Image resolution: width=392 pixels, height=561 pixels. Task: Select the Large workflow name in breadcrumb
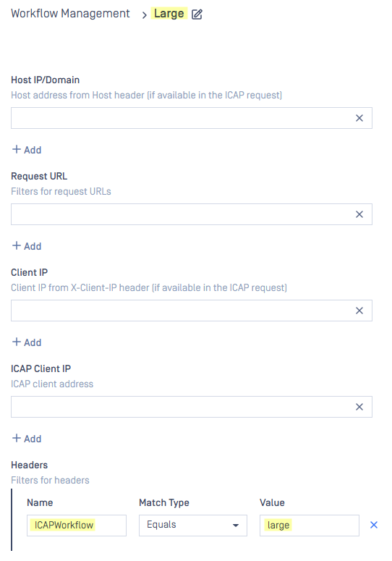pyautogui.click(x=169, y=14)
